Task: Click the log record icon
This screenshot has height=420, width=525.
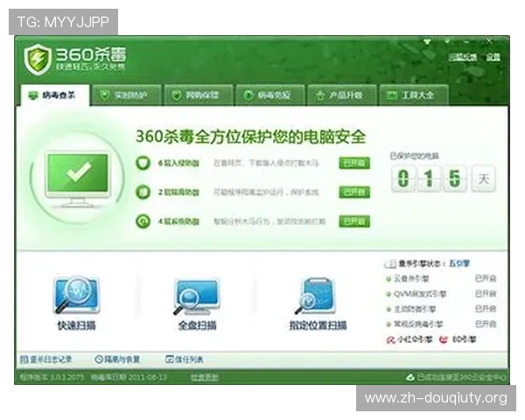Action: [x=24, y=360]
